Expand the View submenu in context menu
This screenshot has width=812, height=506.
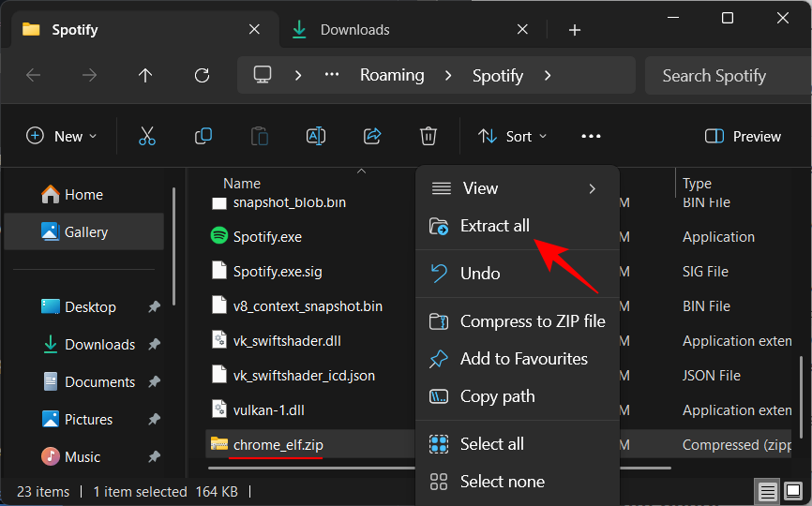515,188
